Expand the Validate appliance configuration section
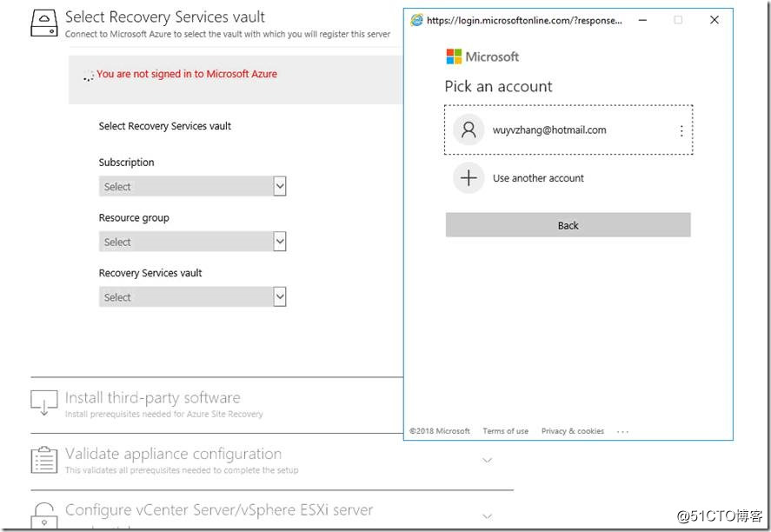The width and height of the screenshot is (771, 532). tap(488, 460)
